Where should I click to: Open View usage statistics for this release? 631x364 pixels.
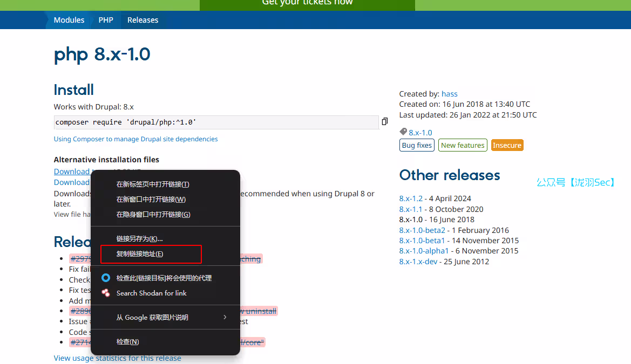117,358
